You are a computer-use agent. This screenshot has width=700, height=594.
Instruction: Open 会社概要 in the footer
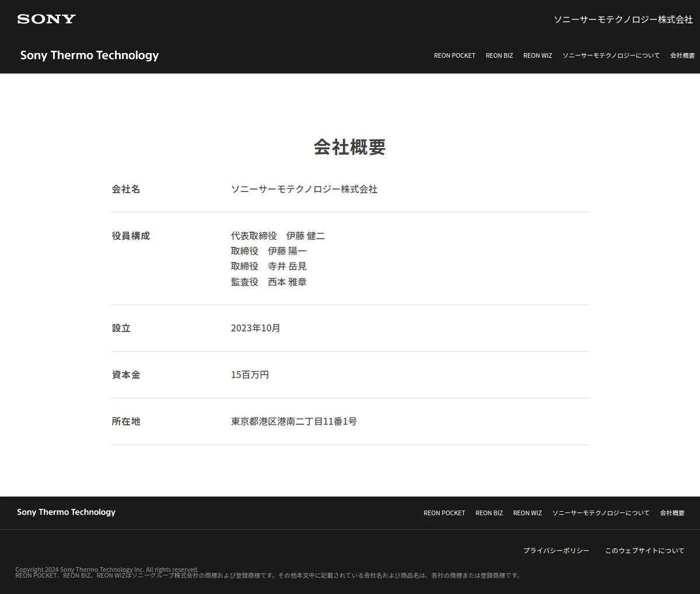click(673, 513)
